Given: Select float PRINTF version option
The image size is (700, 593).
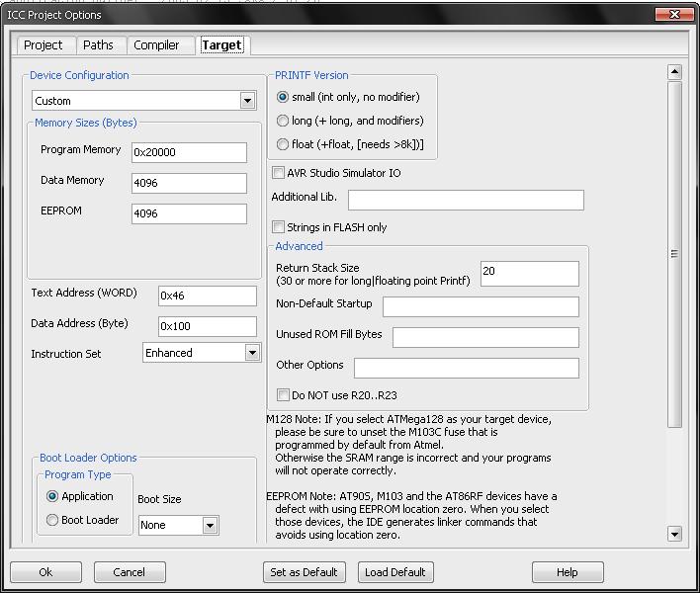Looking at the screenshot, I should (284, 144).
